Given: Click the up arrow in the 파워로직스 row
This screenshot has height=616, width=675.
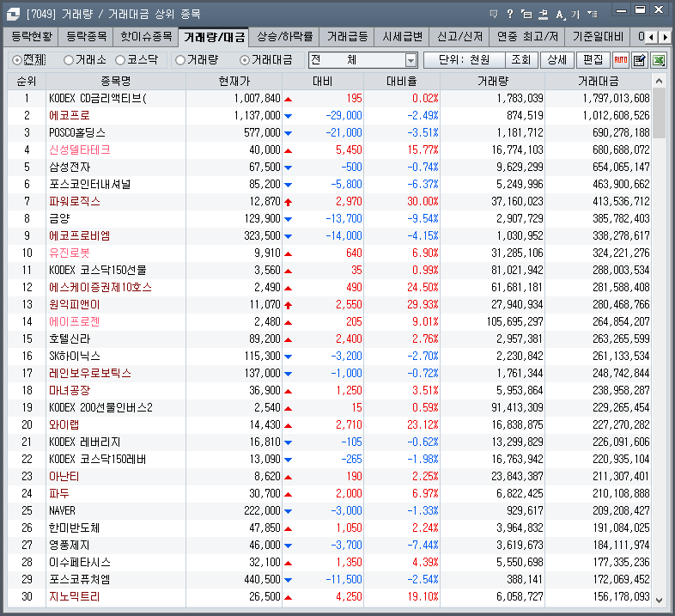Looking at the screenshot, I should coord(288,202).
